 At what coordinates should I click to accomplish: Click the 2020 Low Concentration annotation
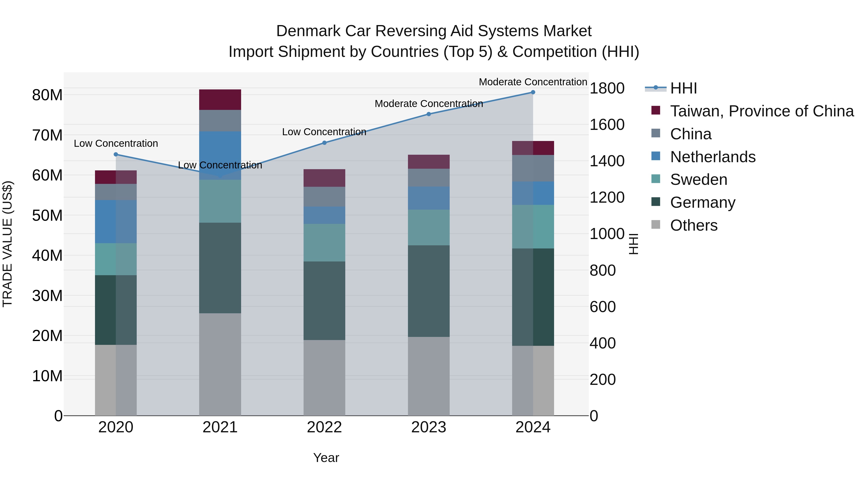(x=116, y=143)
